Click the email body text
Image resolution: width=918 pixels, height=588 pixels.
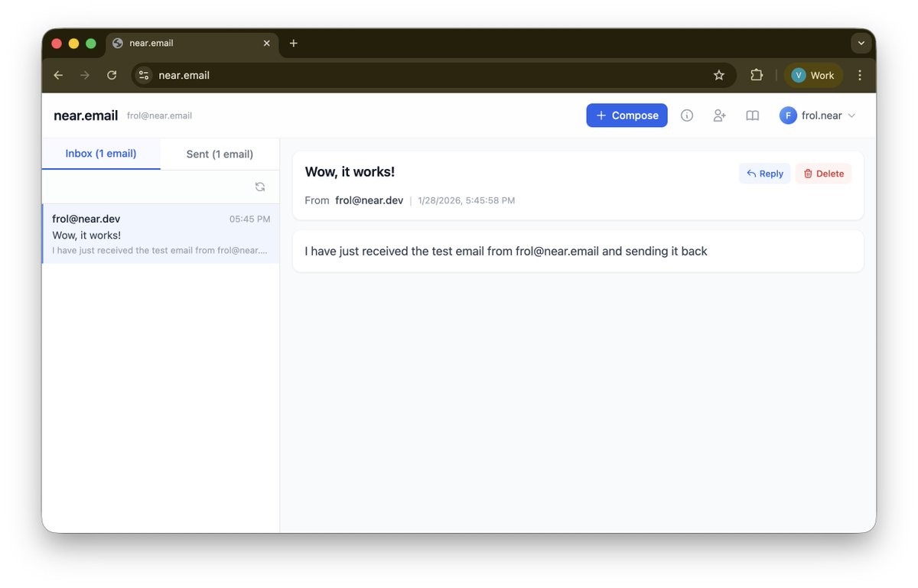pyautogui.click(x=506, y=251)
